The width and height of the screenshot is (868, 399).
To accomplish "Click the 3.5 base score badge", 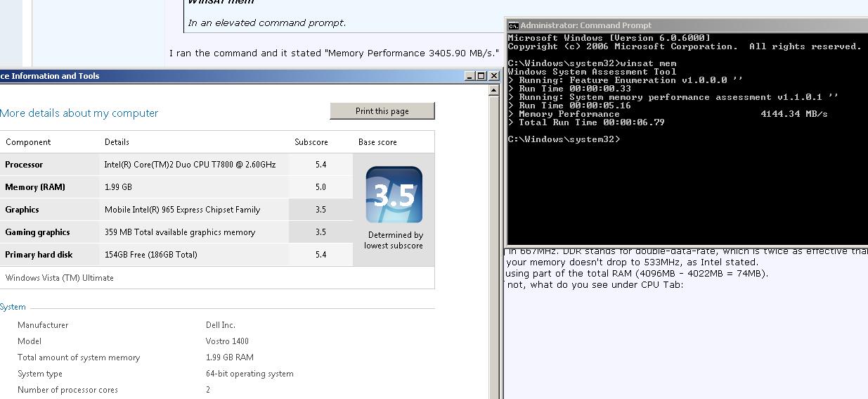I will pyautogui.click(x=394, y=195).
